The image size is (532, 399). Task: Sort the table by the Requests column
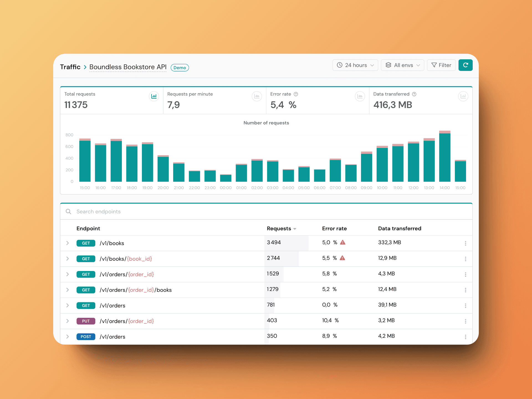point(282,229)
